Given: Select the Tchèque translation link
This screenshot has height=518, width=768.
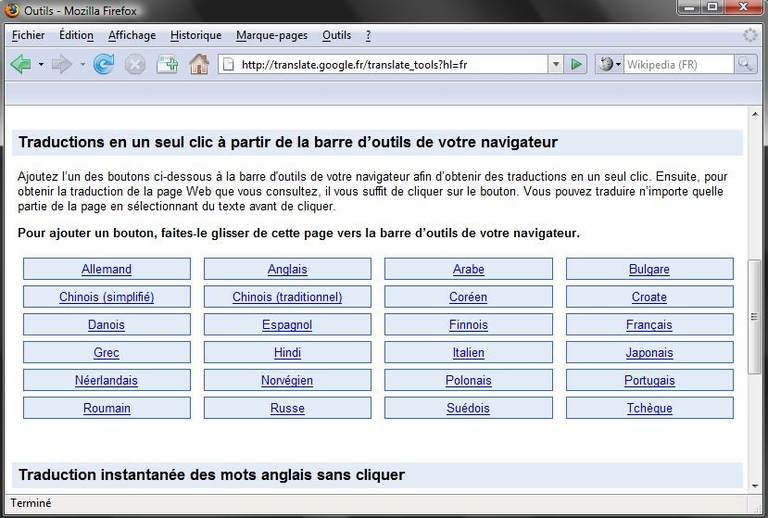Looking at the screenshot, I should click(649, 408).
